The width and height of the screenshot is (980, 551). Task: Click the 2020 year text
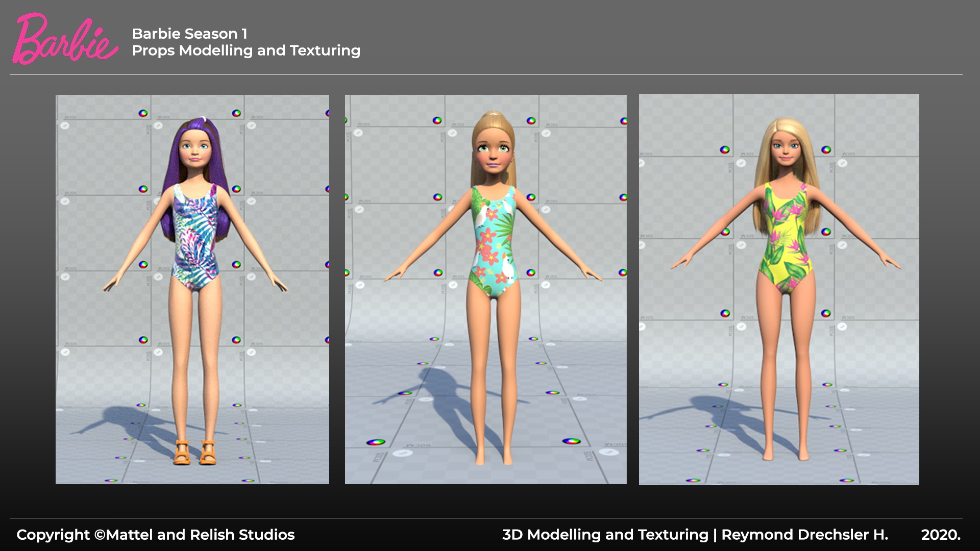click(940, 534)
